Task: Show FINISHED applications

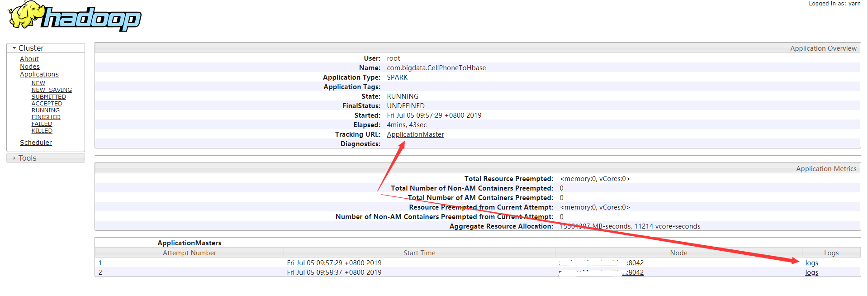Action: (x=46, y=117)
